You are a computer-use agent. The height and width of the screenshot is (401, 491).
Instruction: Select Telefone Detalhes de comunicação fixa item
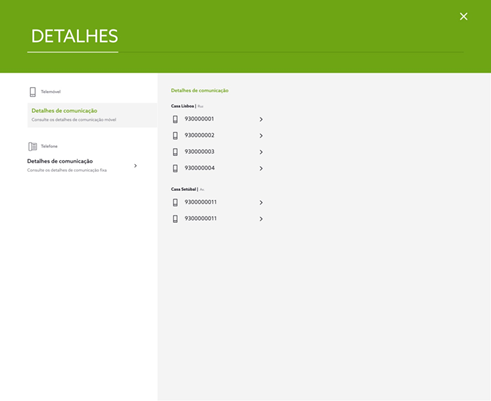tap(83, 165)
